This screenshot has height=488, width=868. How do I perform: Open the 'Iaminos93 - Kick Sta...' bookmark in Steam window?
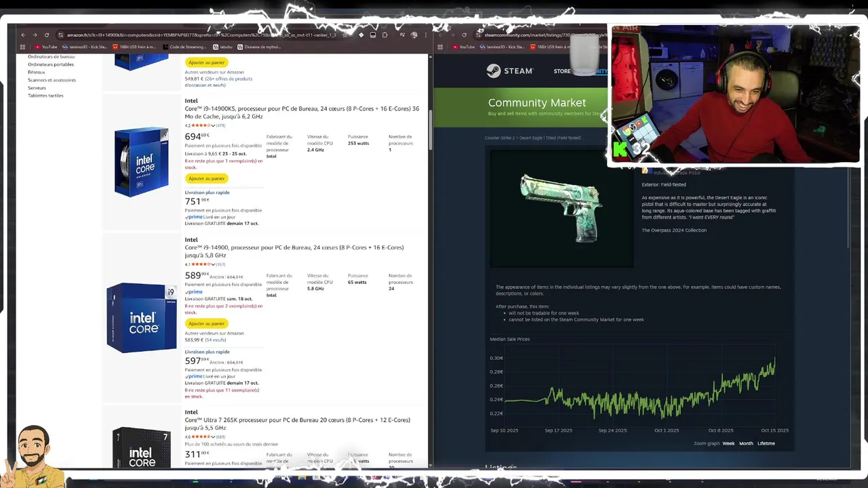[x=502, y=47]
